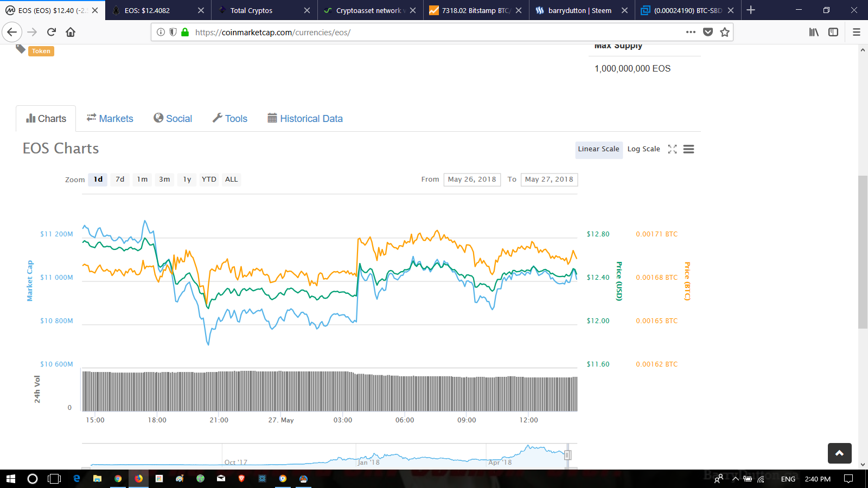Open Cortana search circle

click(x=33, y=479)
